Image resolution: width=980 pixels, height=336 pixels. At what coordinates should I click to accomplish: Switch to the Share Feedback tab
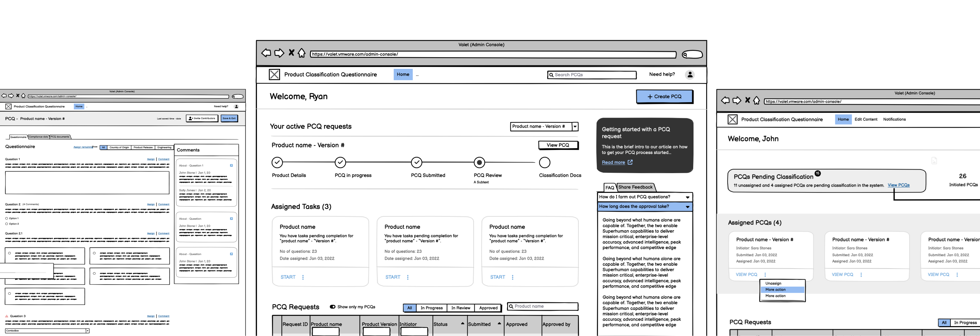(x=635, y=187)
